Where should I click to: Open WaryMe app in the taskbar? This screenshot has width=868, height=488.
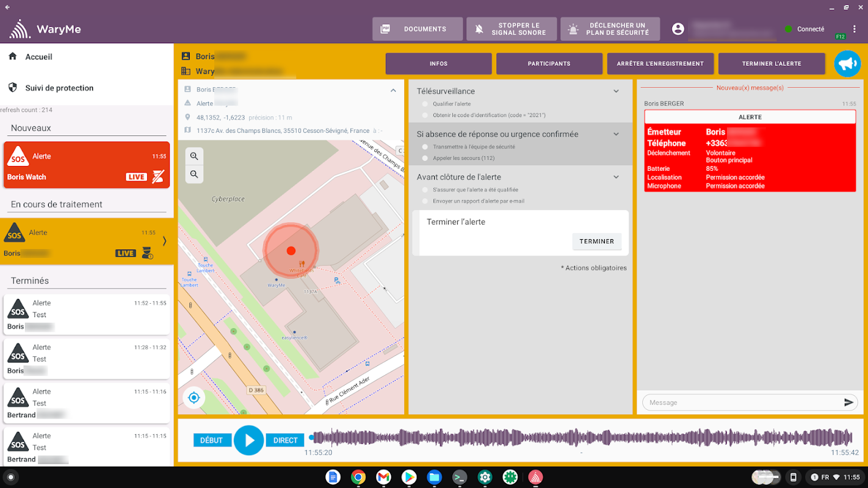point(535,477)
